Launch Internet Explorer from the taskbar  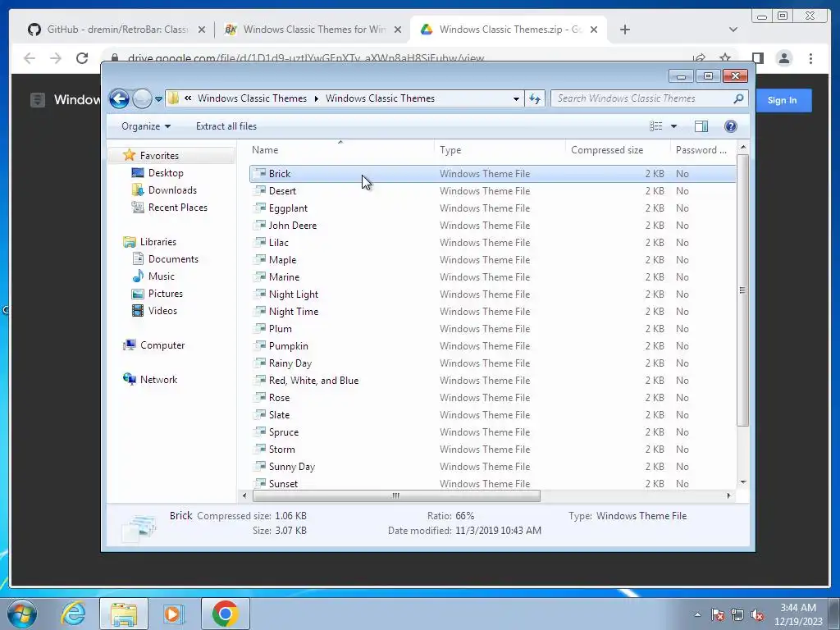pyautogui.click(x=73, y=614)
